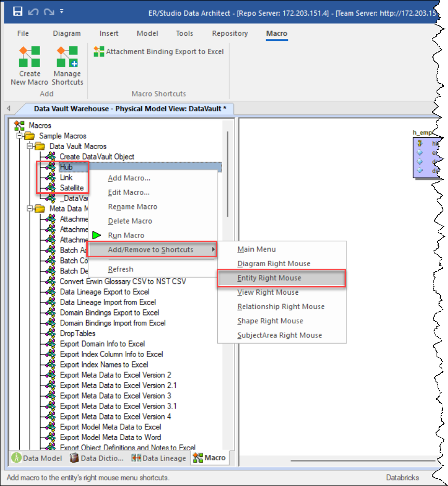Click the Create New Macro icon
Image resolution: width=448 pixels, height=486 pixels.
[x=30, y=57]
